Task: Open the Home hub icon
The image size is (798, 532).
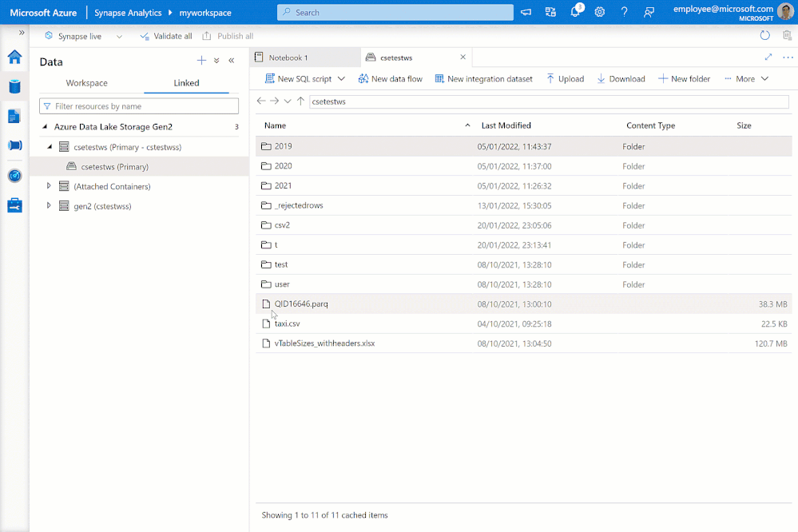Action: pyautogui.click(x=14, y=57)
